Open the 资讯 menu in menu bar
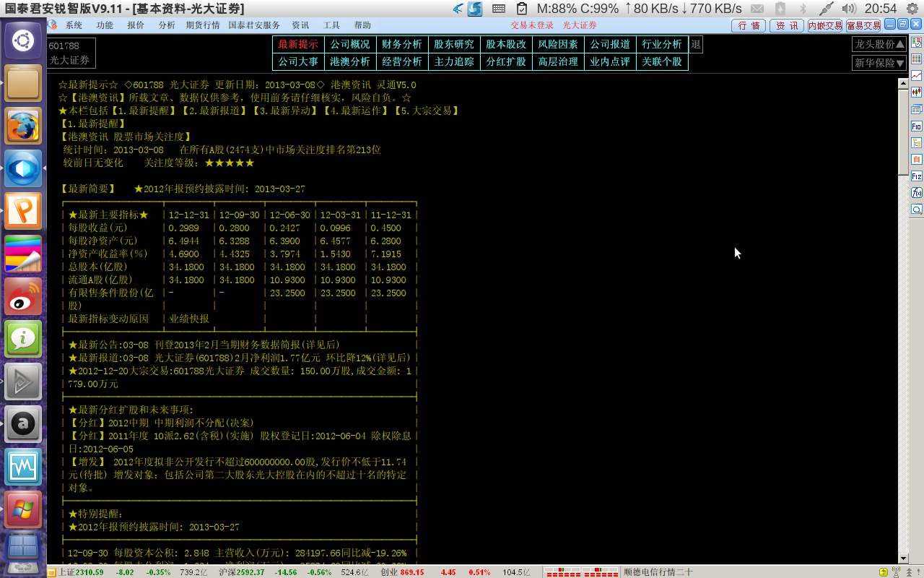Viewport: 924px width, 578px height. [x=300, y=25]
